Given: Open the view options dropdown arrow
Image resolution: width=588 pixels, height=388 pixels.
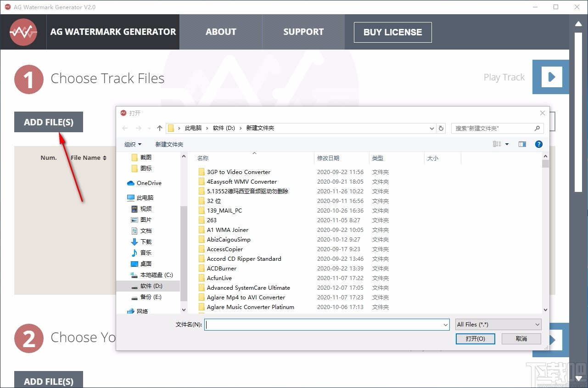Looking at the screenshot, I should (507, 144).
